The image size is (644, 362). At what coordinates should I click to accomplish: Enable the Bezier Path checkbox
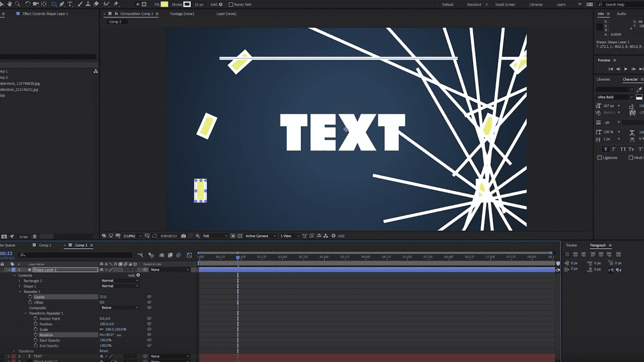(x=231, y=5)
